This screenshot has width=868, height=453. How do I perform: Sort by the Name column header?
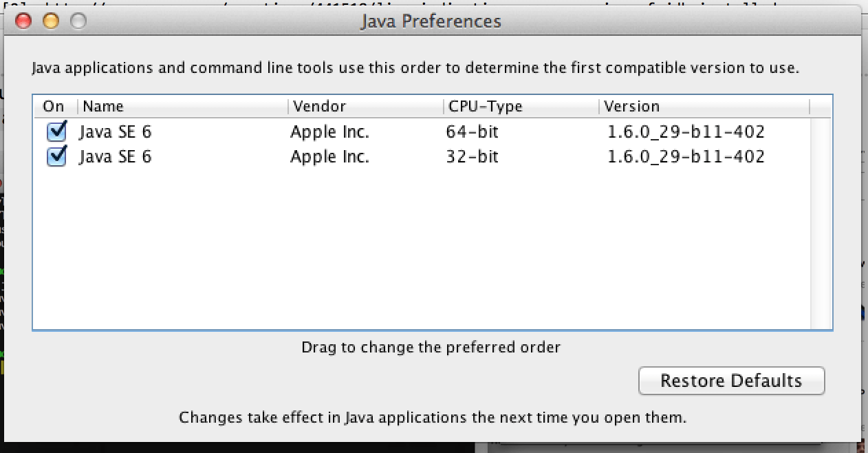tap(103, 107)
